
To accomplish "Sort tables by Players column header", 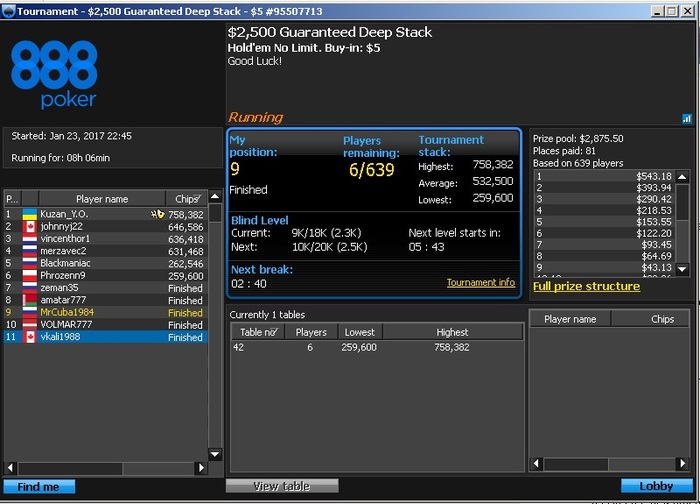I will tap(311, 332).
